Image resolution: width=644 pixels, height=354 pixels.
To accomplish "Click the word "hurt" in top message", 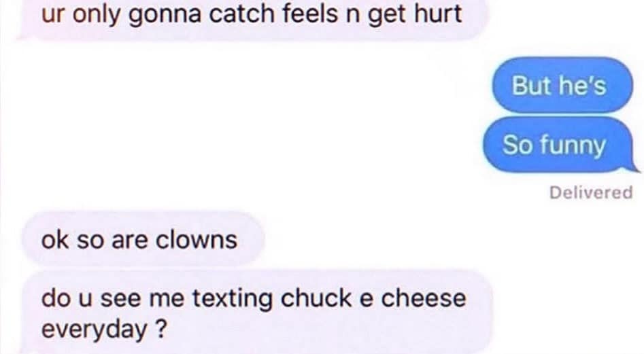I will point(438,14).
